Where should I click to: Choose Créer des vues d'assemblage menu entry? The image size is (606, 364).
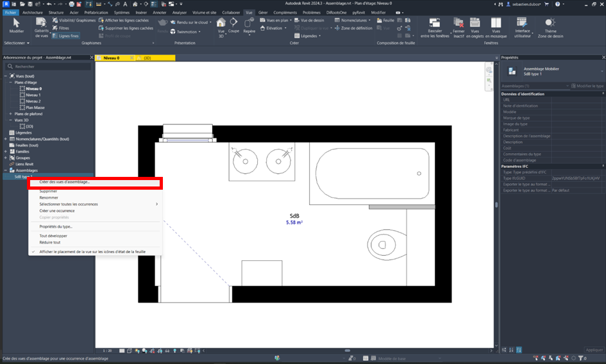coord(65,182)
